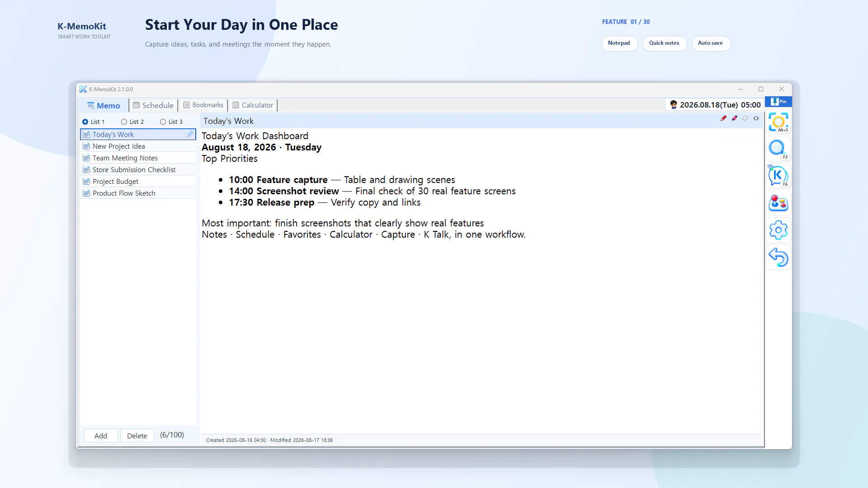
Task: Click the 'Notes · Schedule · Favorites' workflow line
Action: click(363, 235)
